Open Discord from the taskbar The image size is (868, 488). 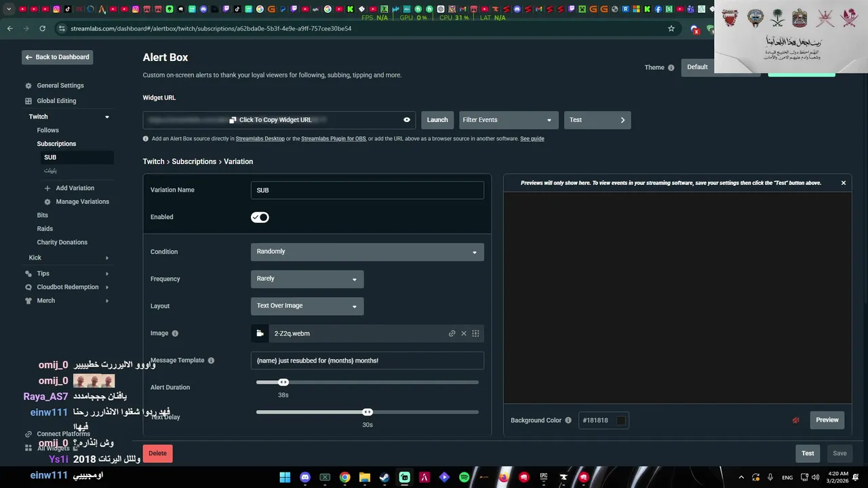305,477
